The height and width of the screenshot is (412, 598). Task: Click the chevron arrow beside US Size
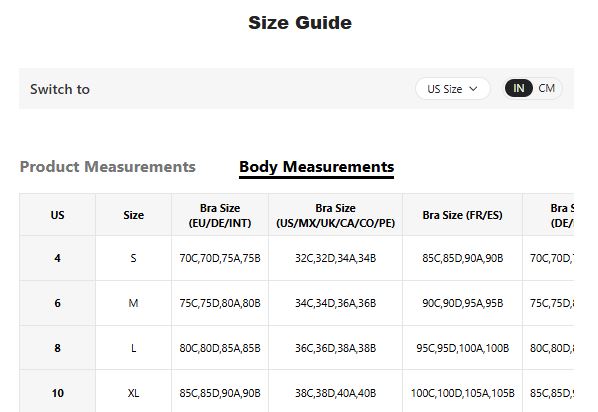[x=473, y=89]
